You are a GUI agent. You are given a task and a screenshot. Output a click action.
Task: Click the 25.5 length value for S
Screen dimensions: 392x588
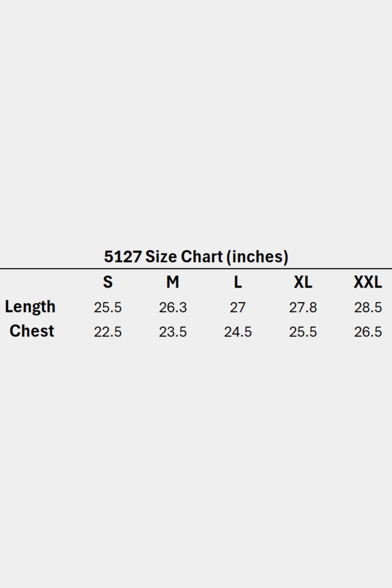(108, 307)
